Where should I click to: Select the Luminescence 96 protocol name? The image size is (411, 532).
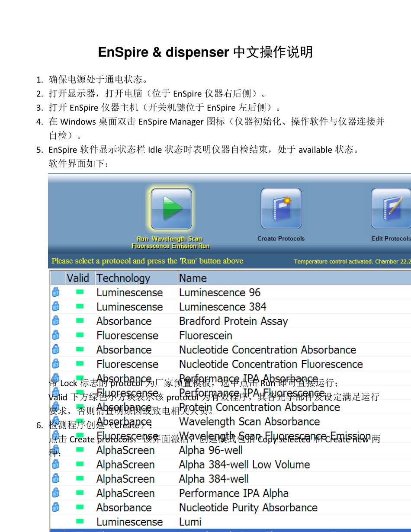point(220,292)
